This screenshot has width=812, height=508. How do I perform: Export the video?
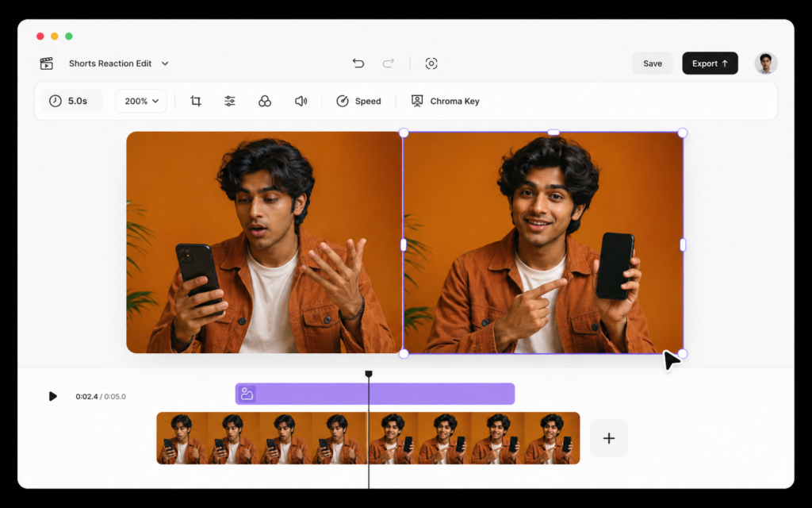[x=710, y=63]
